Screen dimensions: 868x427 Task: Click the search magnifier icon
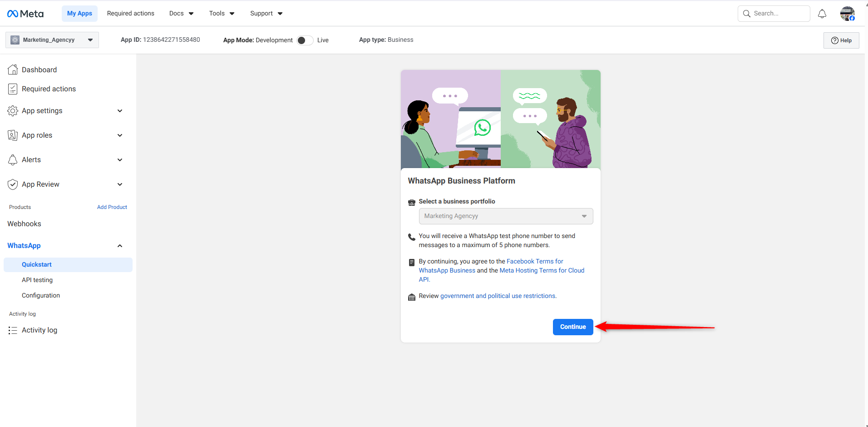tap(747, 14)
